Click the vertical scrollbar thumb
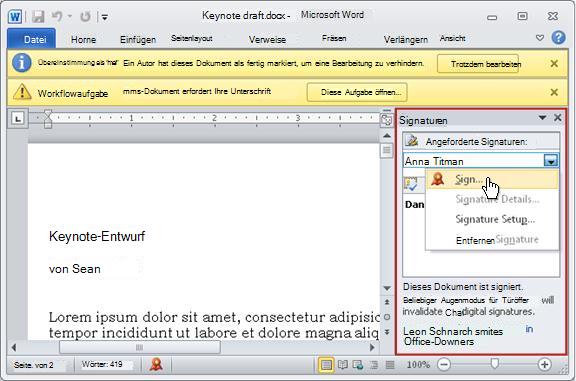Viewport: 576px width, 381px height. point(386,150)
